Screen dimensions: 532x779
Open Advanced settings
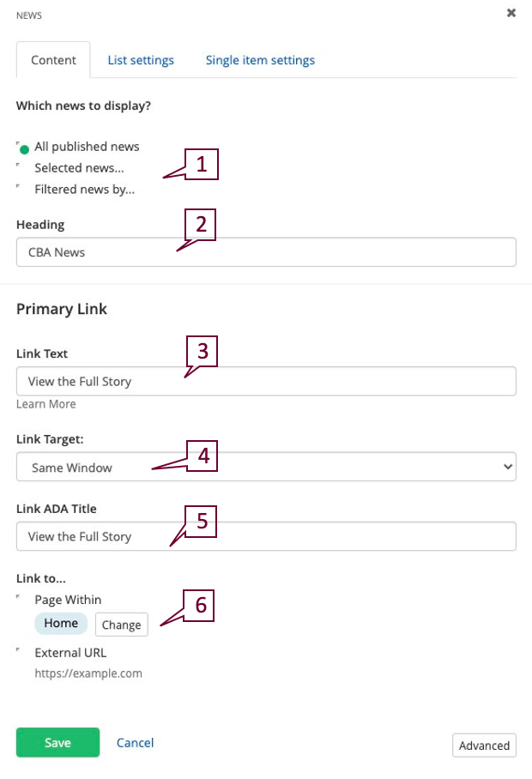[x=484, y=746]
